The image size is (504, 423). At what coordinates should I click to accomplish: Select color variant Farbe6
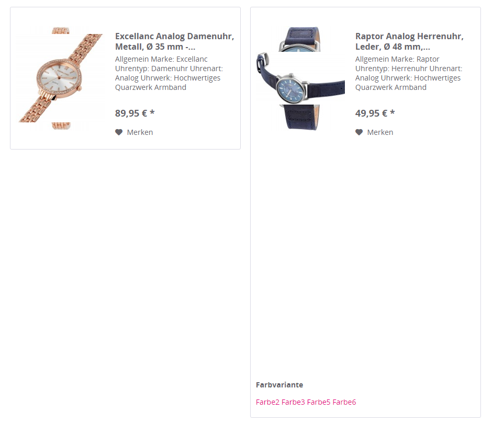click(344, 402)
